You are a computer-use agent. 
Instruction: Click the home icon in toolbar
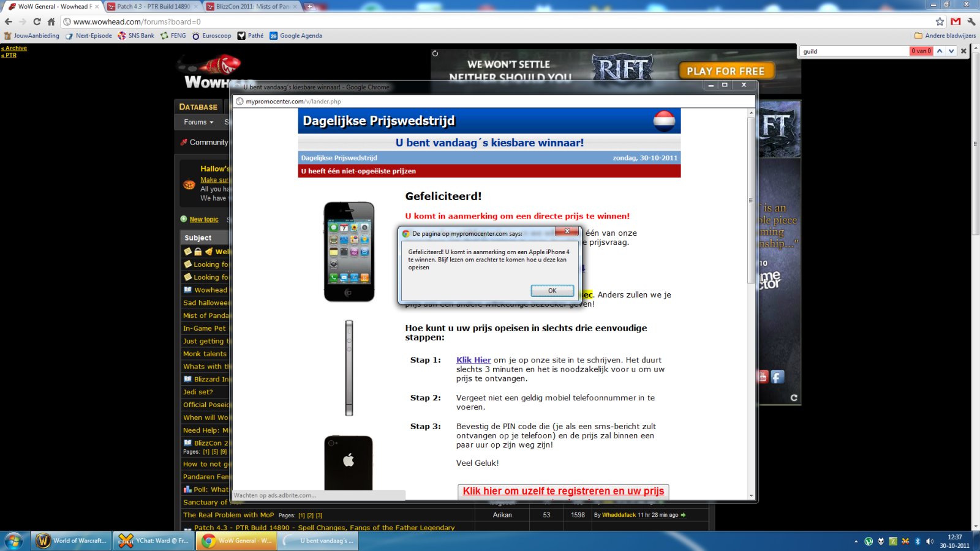[51, 21]
